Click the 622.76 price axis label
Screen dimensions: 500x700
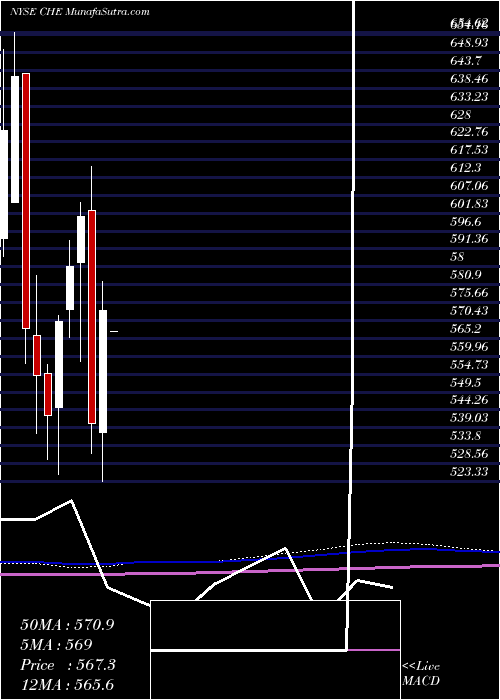point(469,132)
